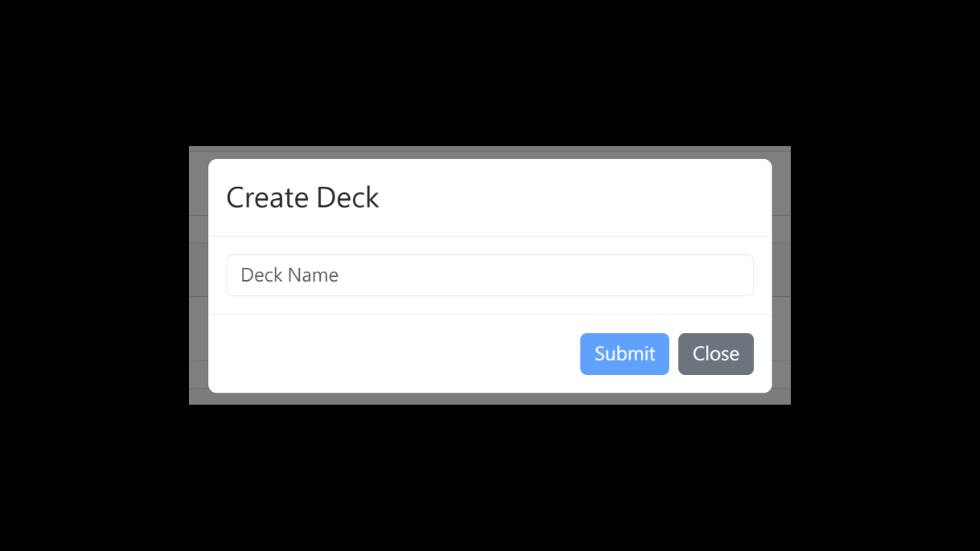Select the Create Deck heading text
The height and width of the screenshot is (551, 980).
coord(302,197)
